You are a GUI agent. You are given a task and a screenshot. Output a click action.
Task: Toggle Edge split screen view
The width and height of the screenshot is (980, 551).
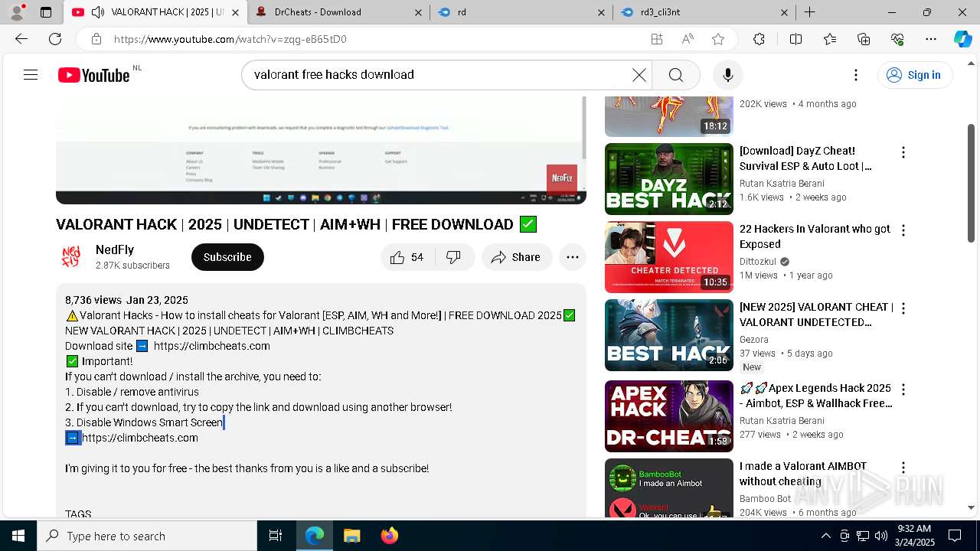795,39
